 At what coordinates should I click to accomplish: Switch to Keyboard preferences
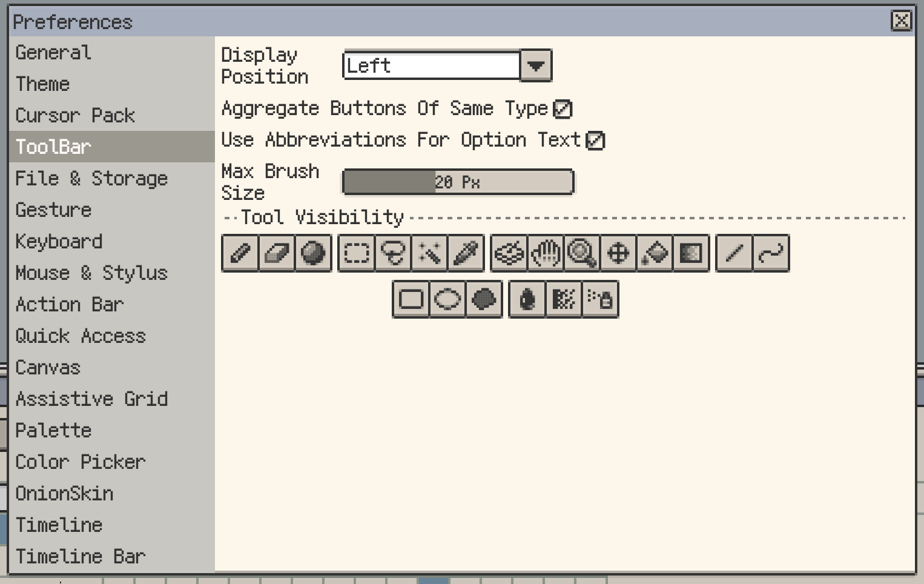coord(59,242)
